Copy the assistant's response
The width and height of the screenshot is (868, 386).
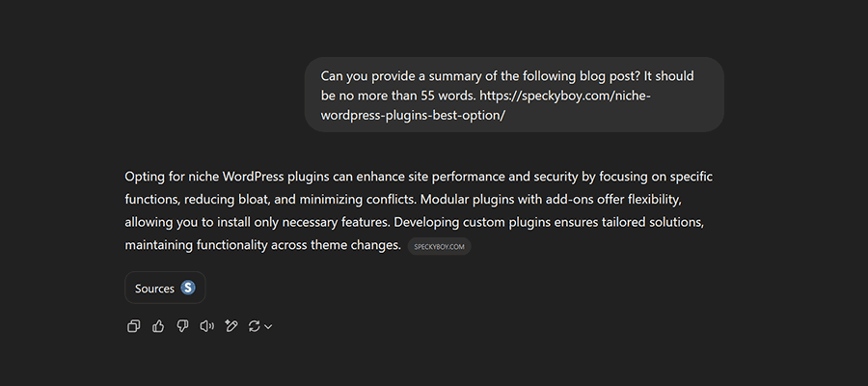(134, 326)
